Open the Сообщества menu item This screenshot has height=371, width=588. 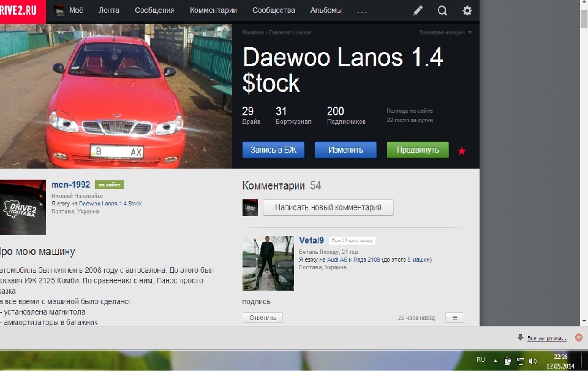point(274,10)
